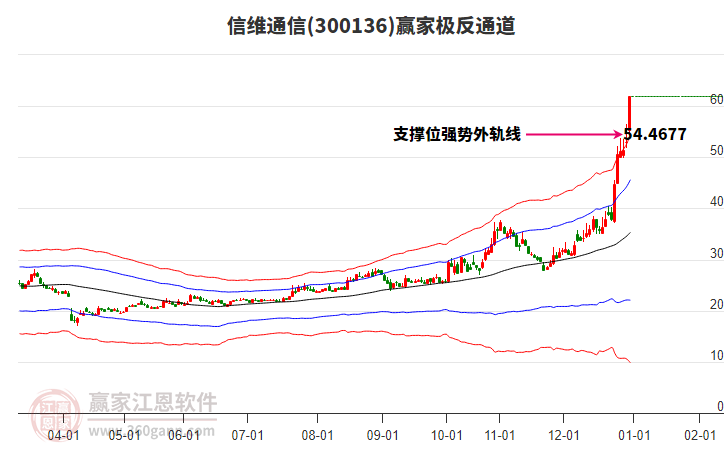Click the x-axis date 12-01

click(x=563, y=435)
